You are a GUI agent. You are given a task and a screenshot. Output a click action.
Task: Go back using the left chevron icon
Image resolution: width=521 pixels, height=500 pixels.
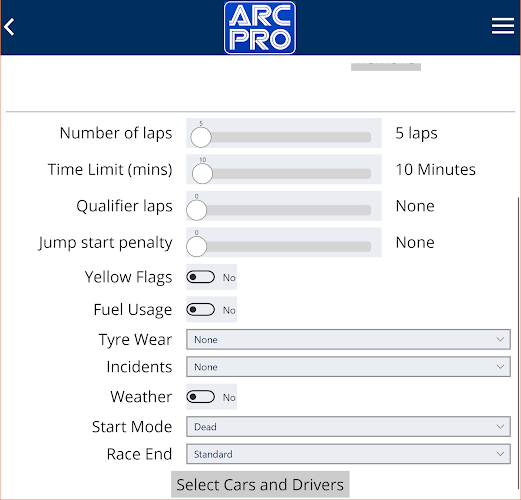[9, 27]
